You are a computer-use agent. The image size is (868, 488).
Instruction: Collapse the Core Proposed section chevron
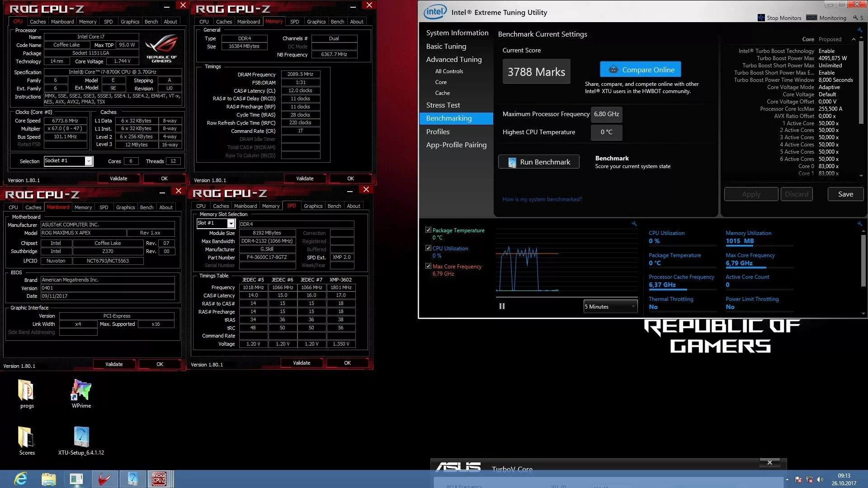click(x=854, y=39)
